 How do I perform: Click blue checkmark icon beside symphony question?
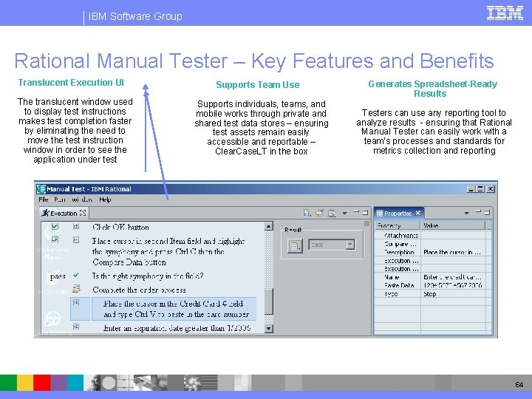pyautogui.click(x=76, y=275)
